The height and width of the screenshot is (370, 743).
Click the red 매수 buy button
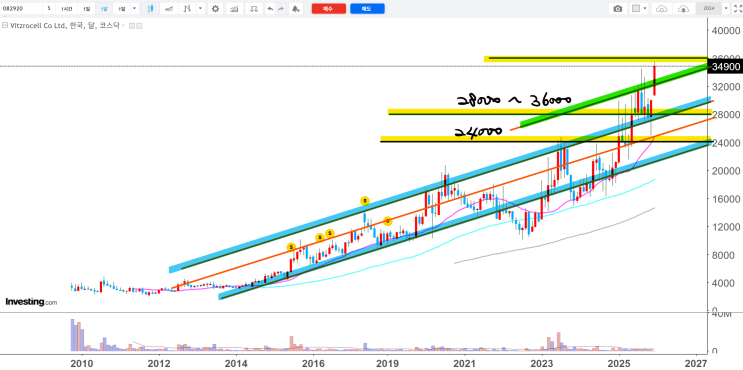click(328, 9)
